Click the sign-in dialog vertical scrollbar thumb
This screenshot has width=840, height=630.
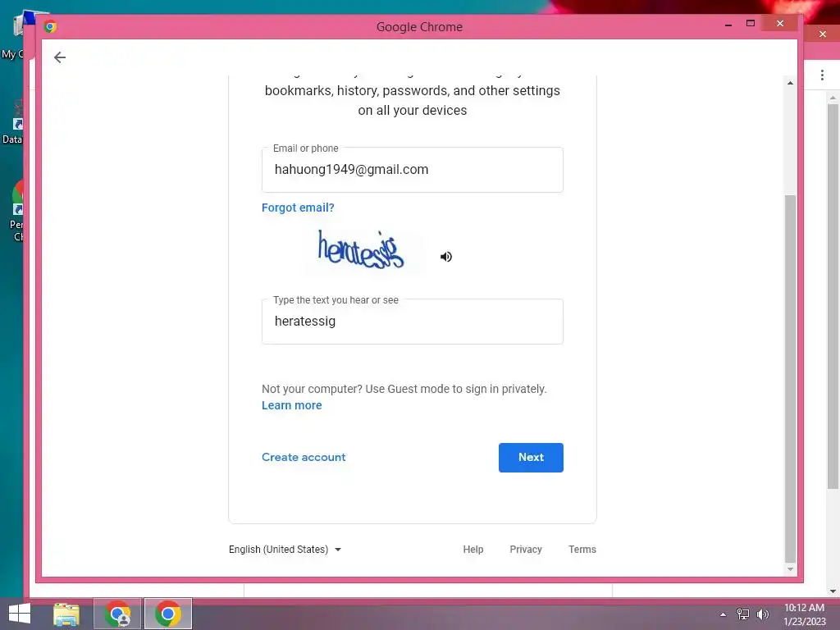coord(790,379)
